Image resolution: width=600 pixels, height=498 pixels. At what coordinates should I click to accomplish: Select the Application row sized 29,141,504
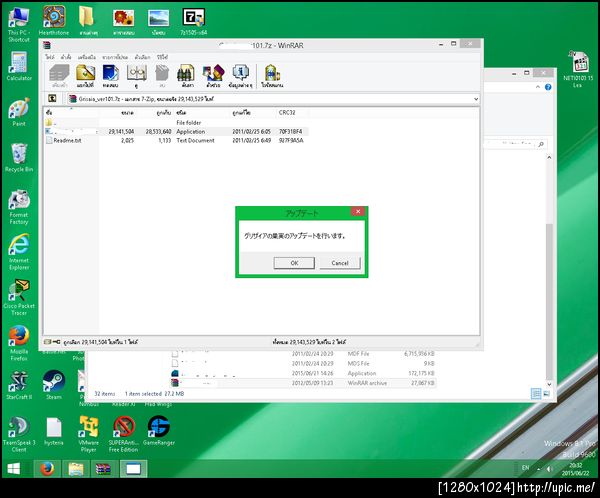pyautogui.click(x=176, y=132)
